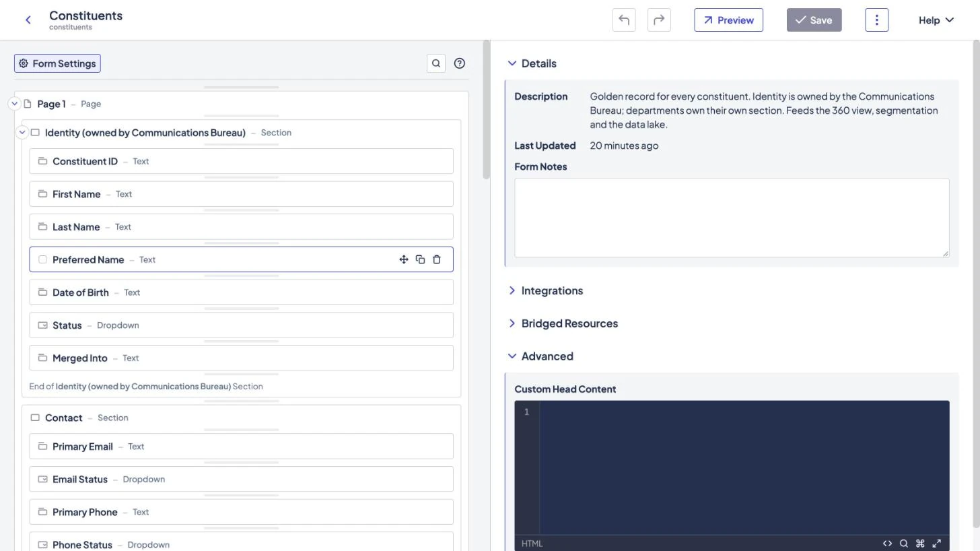Click the dropdown icon on the Status row

[x=42, y=325]
